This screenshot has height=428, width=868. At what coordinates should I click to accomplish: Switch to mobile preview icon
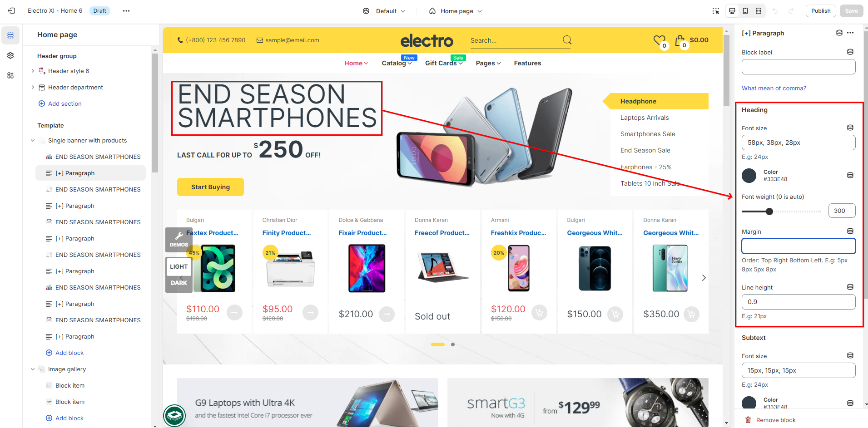point(745,11)
